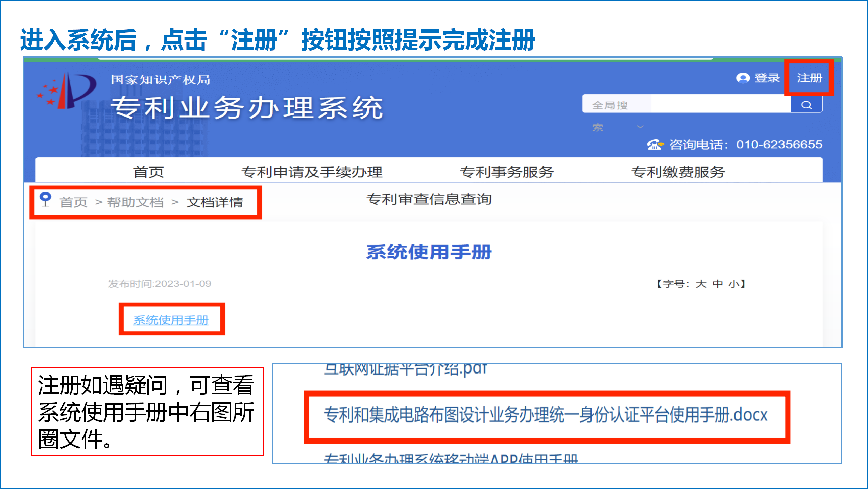This screenshot has height=489, width=868.
Task: Click 帮助文档 in the breadcrumb
Action: pos(135,202)
